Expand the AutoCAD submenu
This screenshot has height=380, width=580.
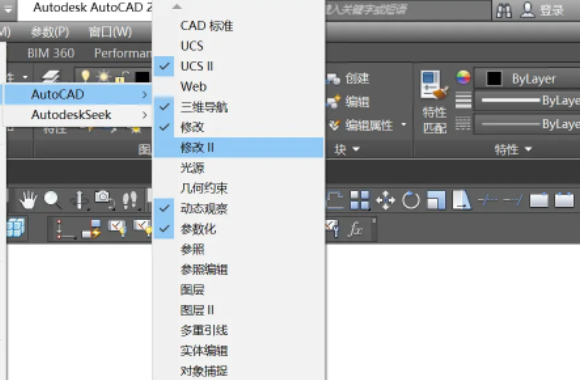coord(78,94)
